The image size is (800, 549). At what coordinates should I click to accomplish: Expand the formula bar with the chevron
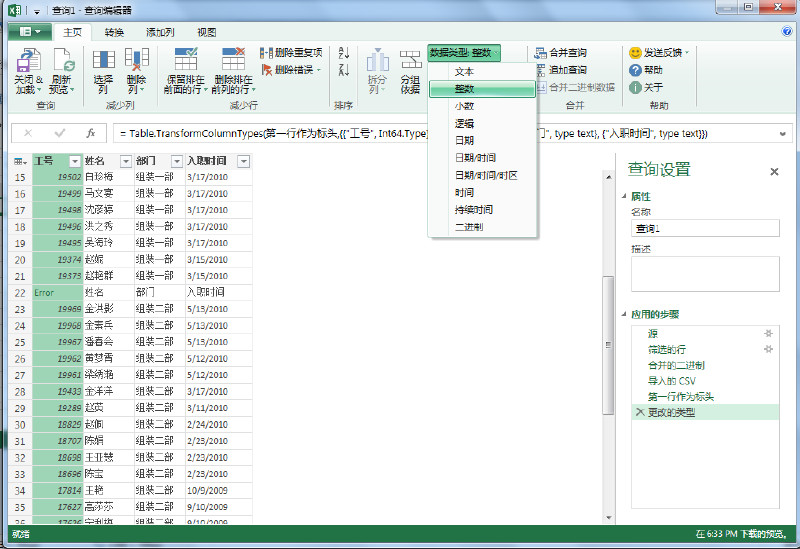782,134
